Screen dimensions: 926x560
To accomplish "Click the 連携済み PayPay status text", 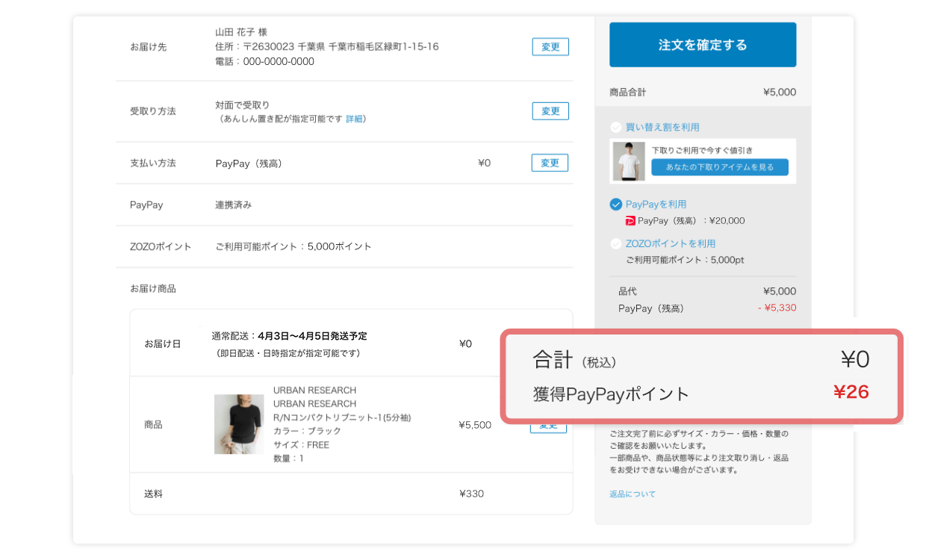I will (234, 205).
